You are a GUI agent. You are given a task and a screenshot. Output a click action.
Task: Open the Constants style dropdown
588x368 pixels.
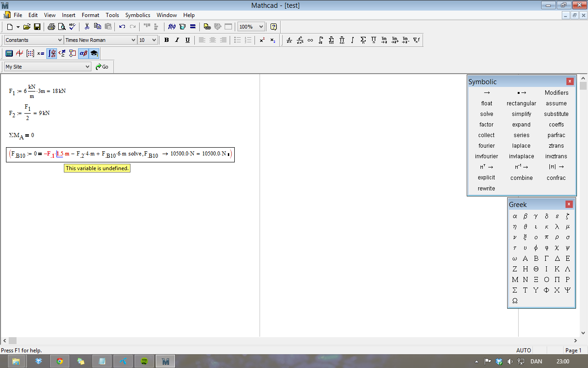tap(60, 40)
